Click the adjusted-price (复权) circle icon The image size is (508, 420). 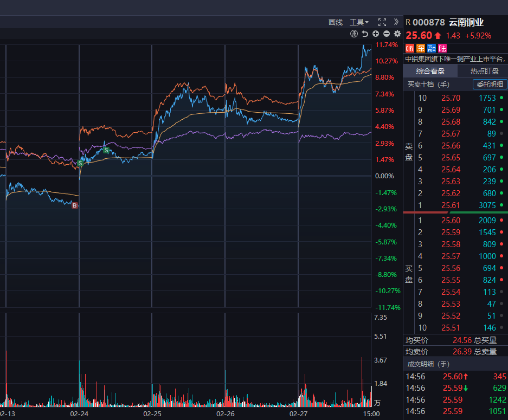click(354, 34)
